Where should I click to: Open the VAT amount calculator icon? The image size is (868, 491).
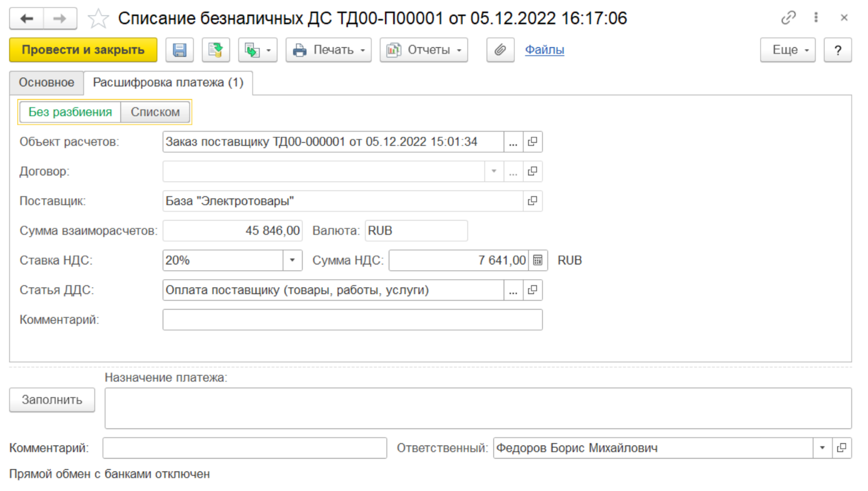point(538,260)
